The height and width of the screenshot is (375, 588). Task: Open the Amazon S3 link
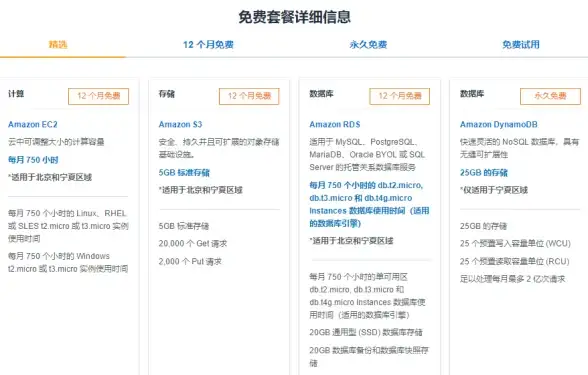[180, 124]
